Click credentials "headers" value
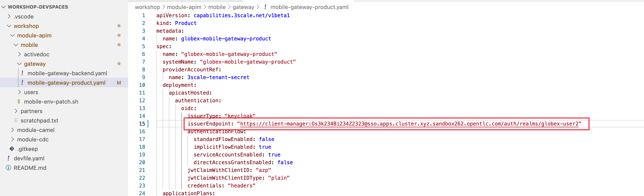 click(x=241, y=186)
